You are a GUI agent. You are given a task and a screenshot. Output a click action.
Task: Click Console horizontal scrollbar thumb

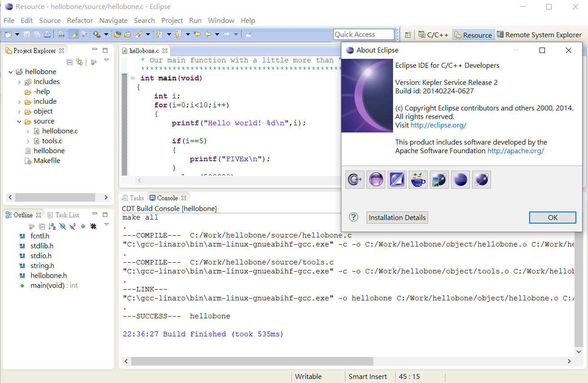252,361
